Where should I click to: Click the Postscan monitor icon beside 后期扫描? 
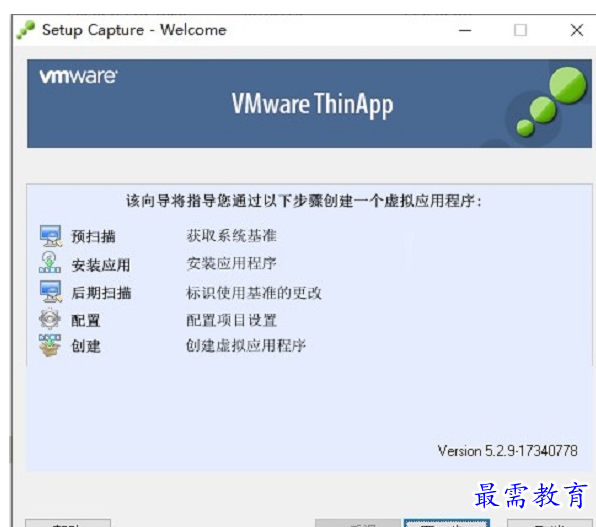(x=51, y=292)
